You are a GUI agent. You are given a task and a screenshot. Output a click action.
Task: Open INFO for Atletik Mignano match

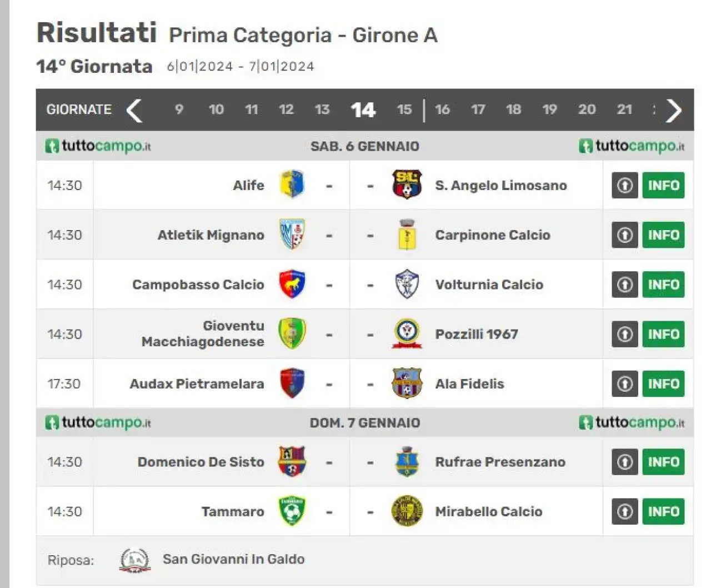point(663,235)
